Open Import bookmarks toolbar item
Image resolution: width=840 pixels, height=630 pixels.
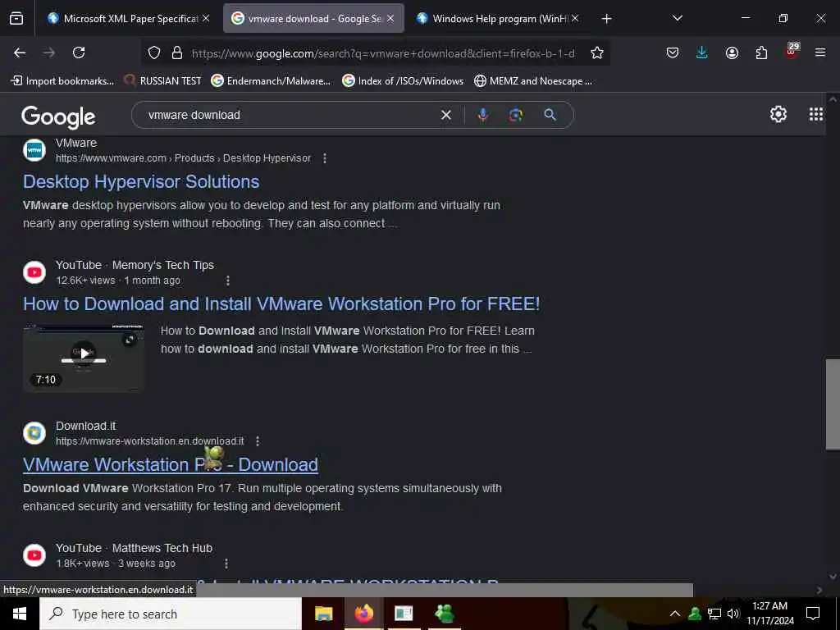[62, 81]
